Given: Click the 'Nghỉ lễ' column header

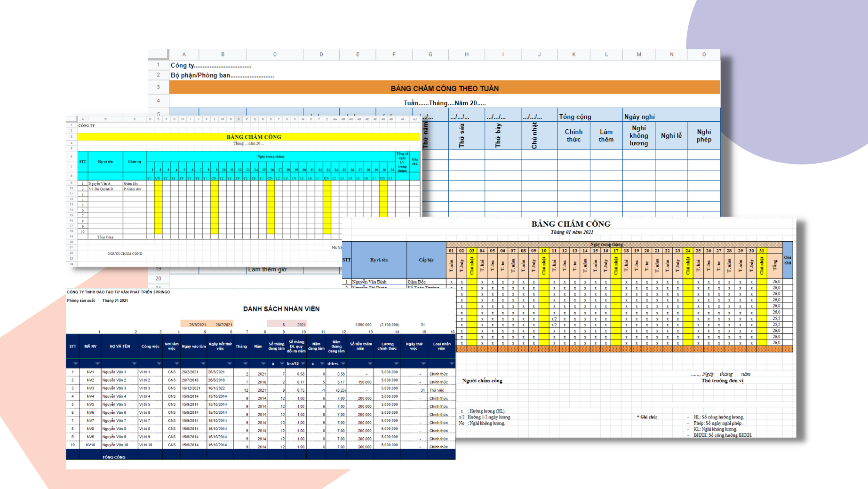Looking at the screenshot, I should pyautogui.click(x=671, y=135).
